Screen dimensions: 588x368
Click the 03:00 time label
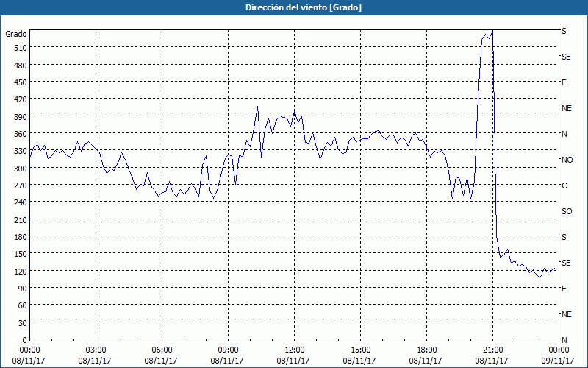[96, 350]
